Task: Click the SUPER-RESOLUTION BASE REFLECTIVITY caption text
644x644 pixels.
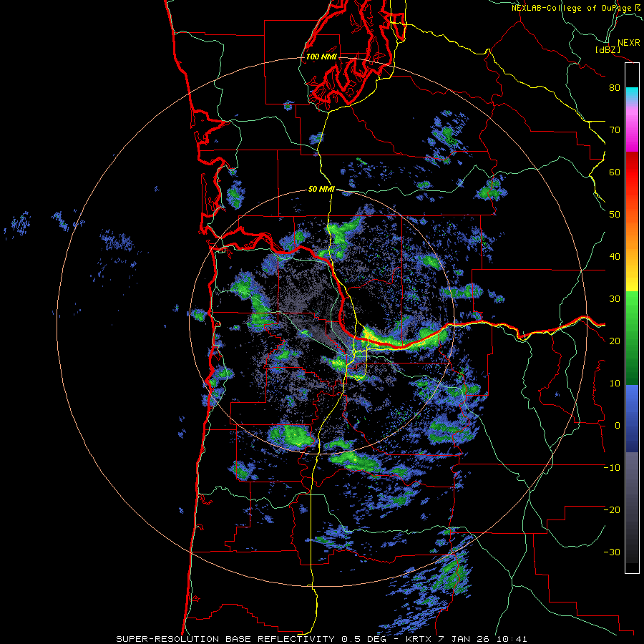Action: coord(225,639)
